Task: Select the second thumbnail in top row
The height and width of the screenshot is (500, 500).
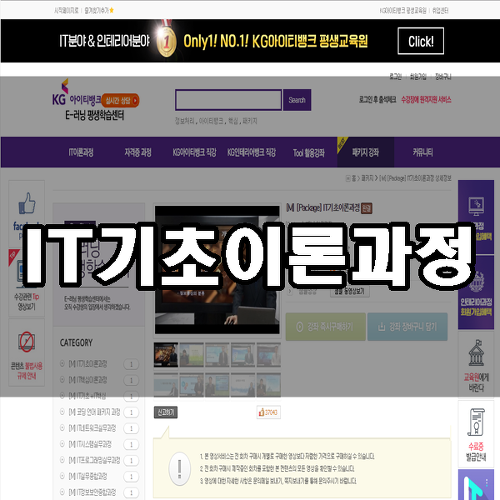Action: (x=191, y=355)
